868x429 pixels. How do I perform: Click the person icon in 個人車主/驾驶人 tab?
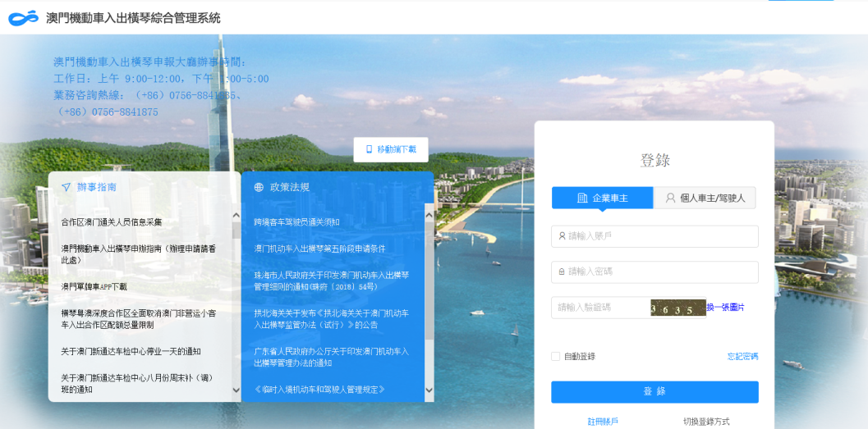(670, 198)
